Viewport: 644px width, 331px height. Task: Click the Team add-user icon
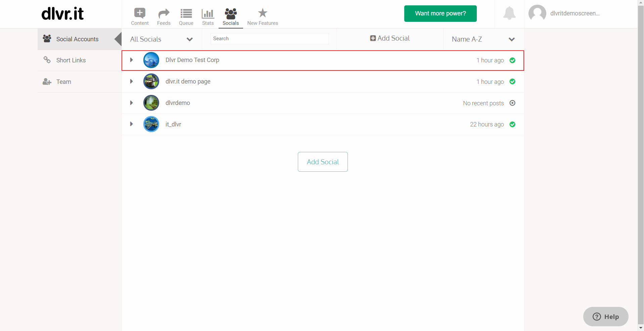pyautogui.click(x=47, y=81)
